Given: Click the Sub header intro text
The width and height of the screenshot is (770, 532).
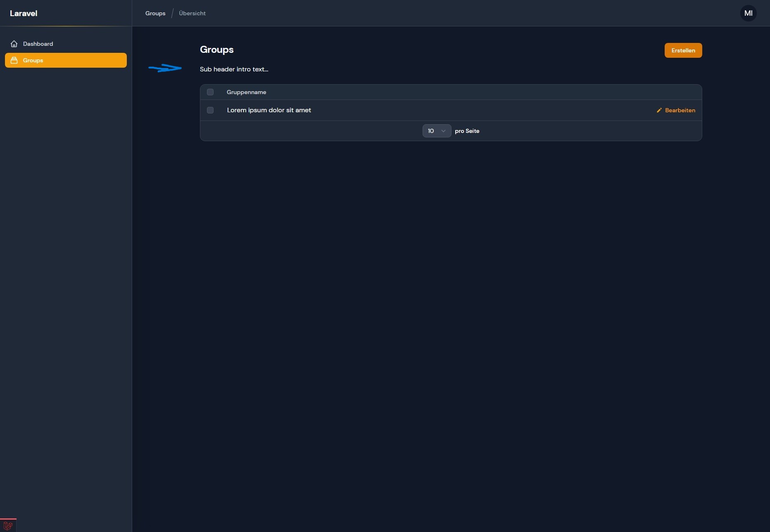Looking at the screenshot, I should coord(234,69).
